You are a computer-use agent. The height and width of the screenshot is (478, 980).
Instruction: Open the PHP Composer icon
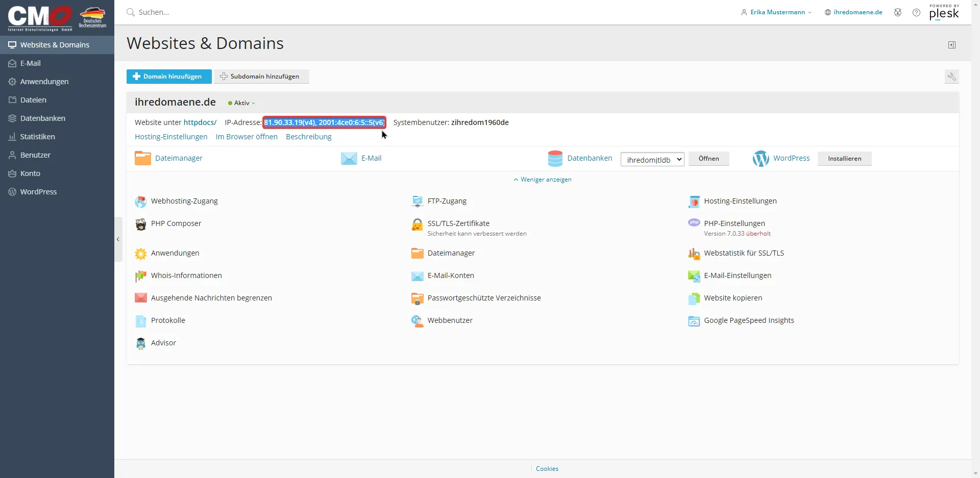point(141,224)
